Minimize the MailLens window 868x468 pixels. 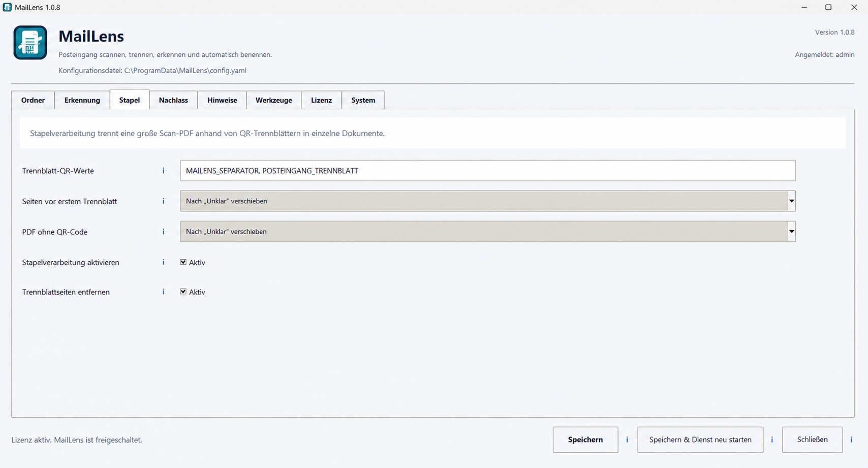804,7
